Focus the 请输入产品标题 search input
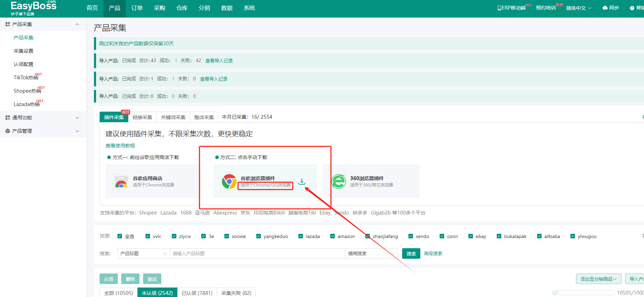This screenshot has width=644, height=297. 258,253
